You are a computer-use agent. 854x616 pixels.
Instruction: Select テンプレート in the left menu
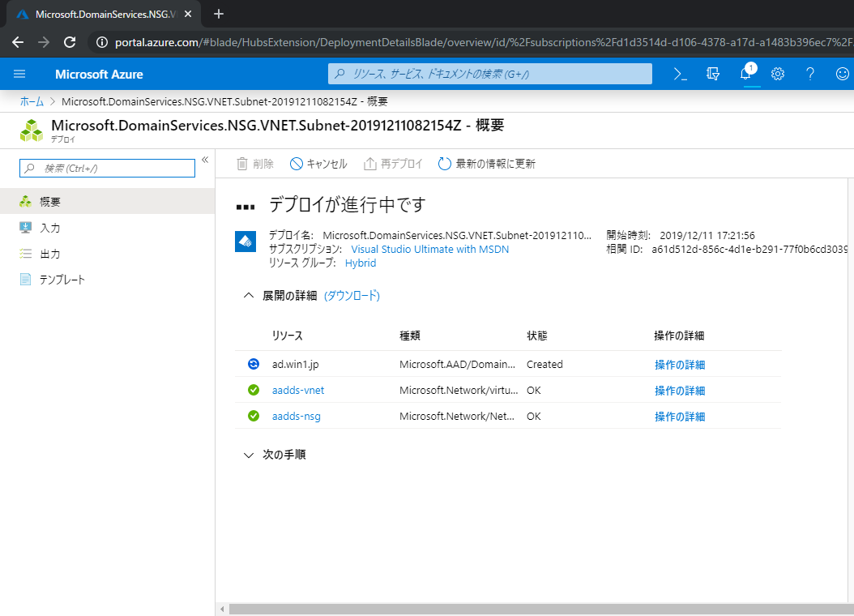coord(107,280)
